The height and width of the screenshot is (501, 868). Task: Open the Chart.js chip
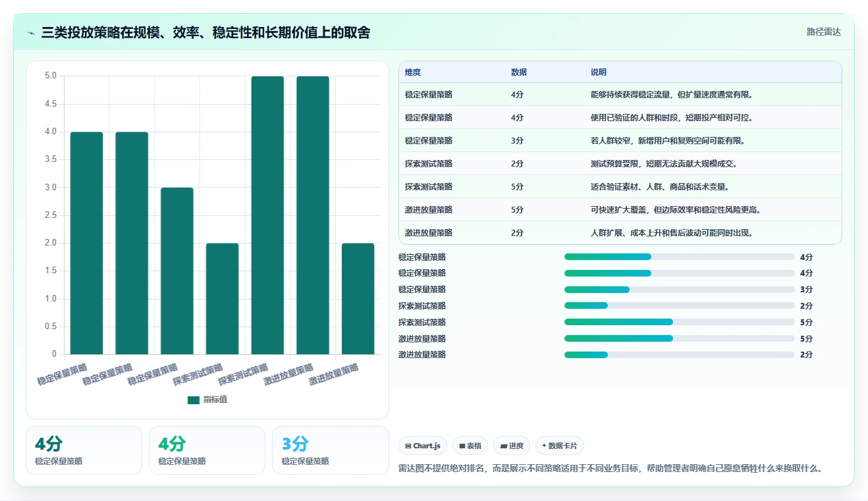tap(422, 446)
